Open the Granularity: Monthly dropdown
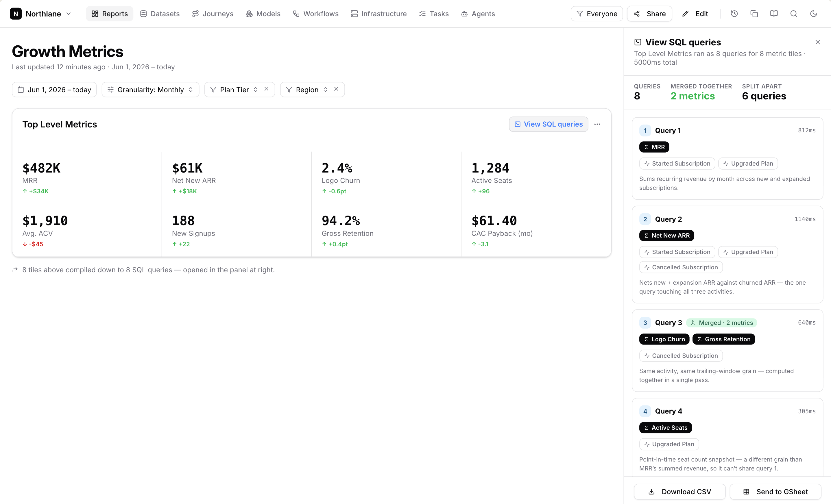Screen dimensions: 831x504 (x=150, y=90)
